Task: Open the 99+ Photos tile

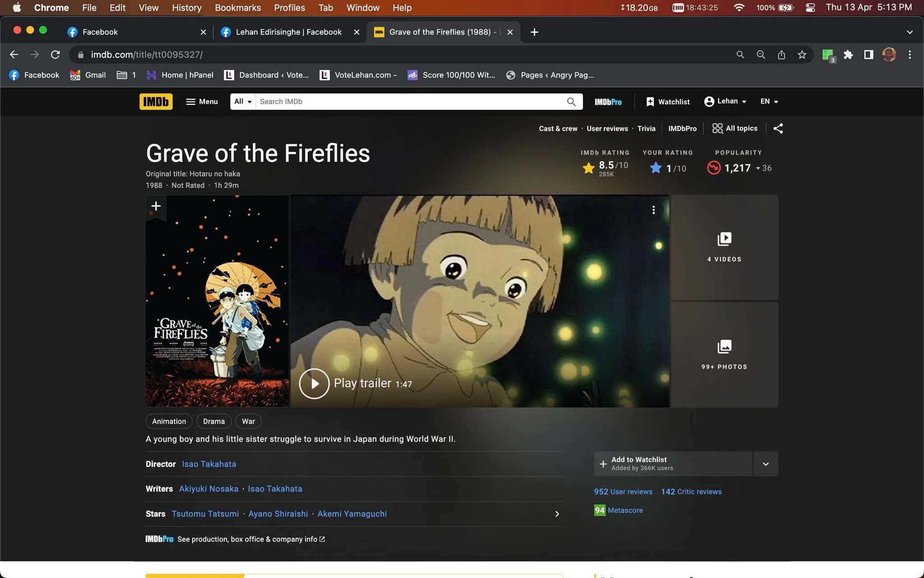Action: coord(724,354)
